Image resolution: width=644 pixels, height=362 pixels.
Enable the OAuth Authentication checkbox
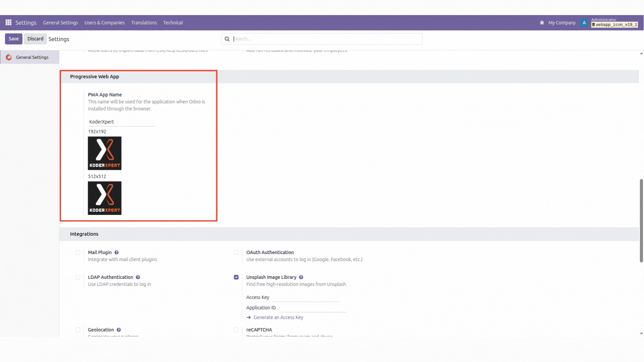pyautogui.click(x=236, y=252)
